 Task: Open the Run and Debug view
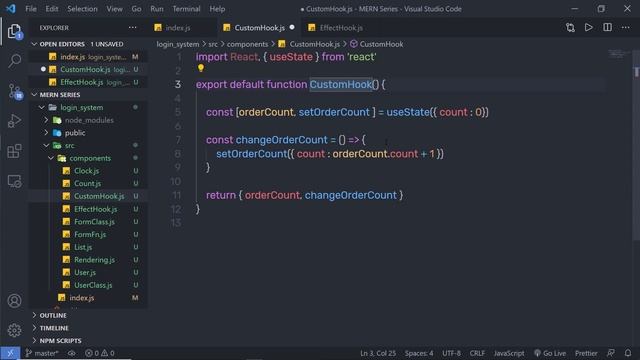pos(14,121)
